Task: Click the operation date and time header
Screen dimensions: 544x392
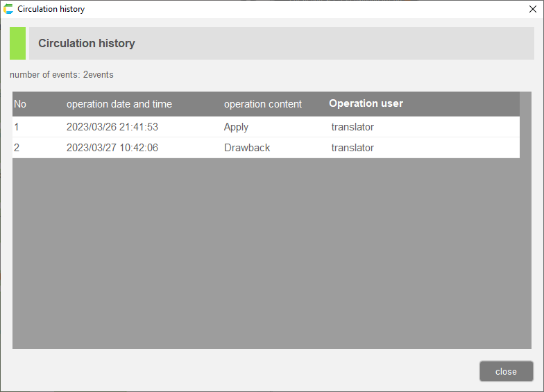Action: (119, 104)
